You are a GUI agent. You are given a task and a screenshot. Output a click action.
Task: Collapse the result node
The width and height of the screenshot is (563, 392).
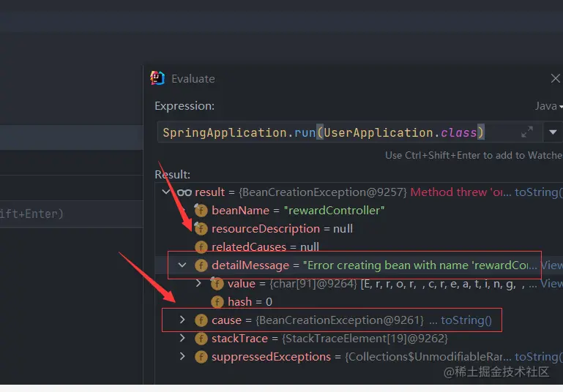click(x=166, y=192)
